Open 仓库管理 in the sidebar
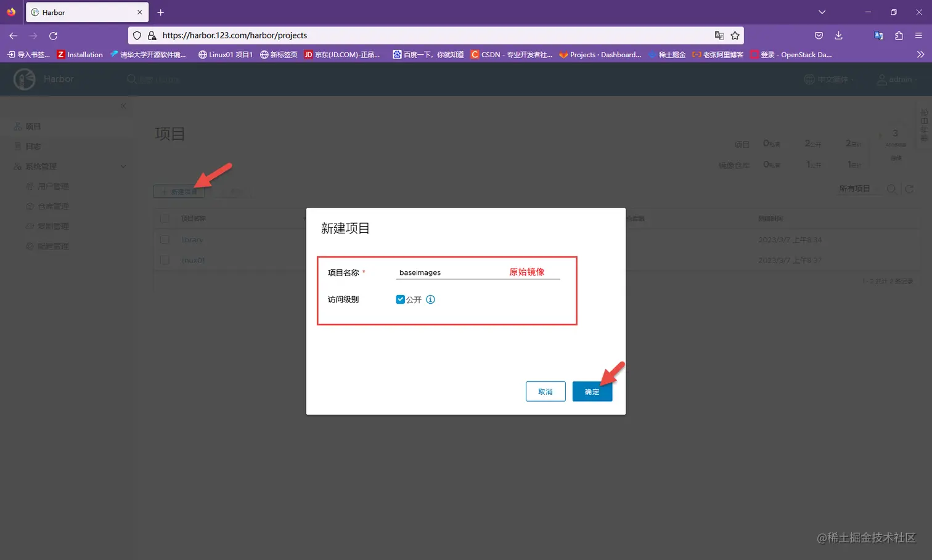 (55, 206)
